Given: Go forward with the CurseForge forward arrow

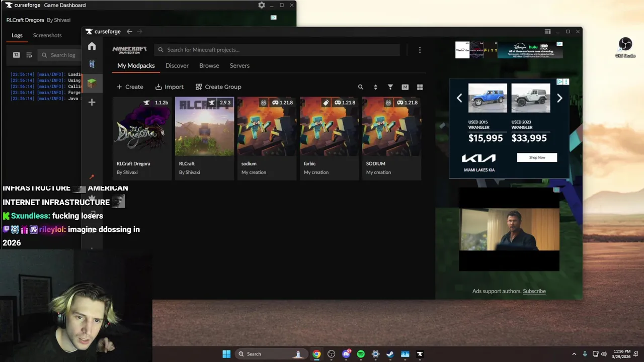Looking at the screenshot, I should tap(140, 31).
